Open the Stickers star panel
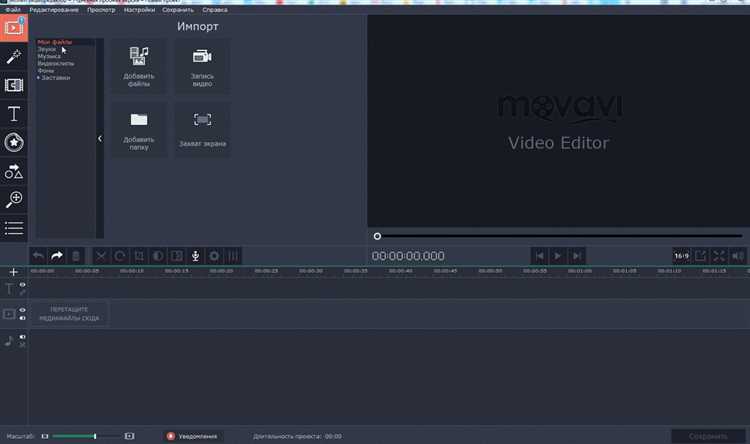The image size is (750, 444). [x=14, y=142]
